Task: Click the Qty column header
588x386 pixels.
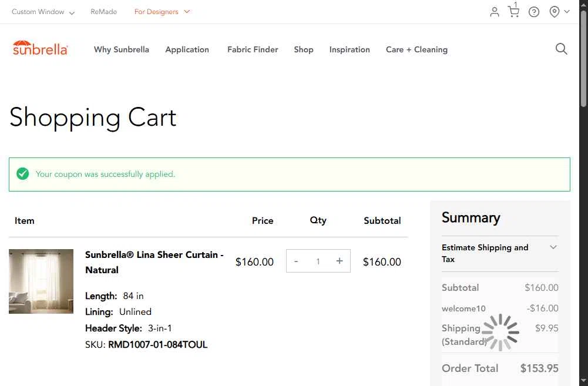Action: 318,220
